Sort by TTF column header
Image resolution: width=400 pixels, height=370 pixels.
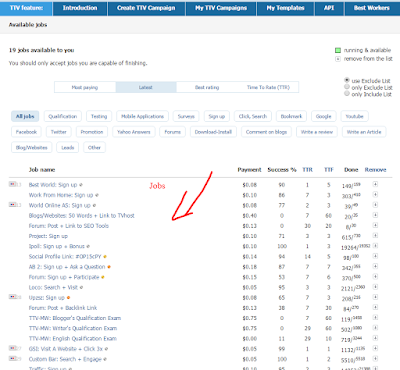(x=329, y=170)
